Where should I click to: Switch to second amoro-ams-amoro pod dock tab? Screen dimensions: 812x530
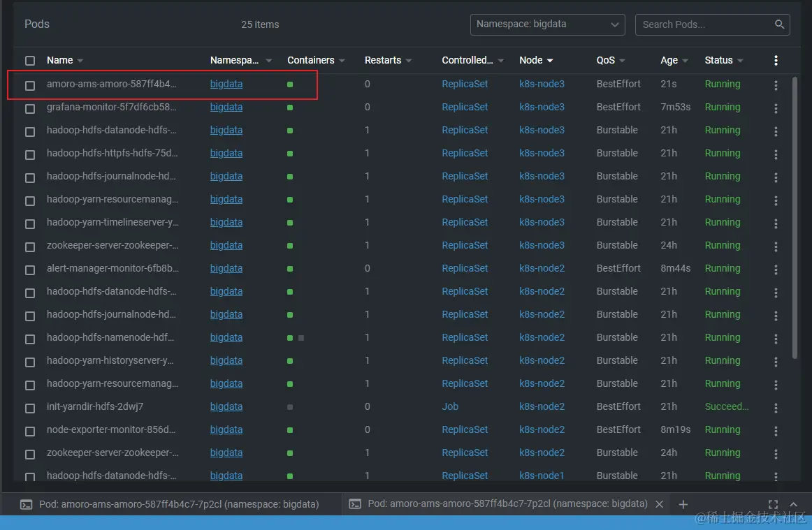500,504
